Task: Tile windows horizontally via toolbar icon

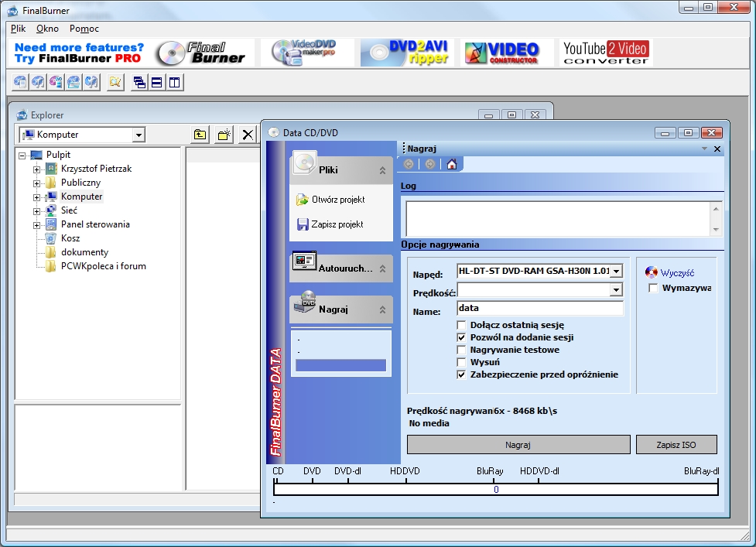Action: coord(157,83)
